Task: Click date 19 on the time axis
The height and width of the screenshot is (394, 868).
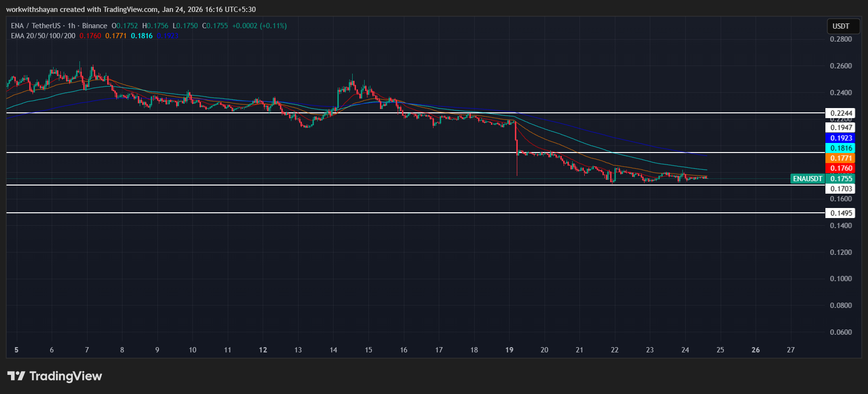Action: point(509,350)
